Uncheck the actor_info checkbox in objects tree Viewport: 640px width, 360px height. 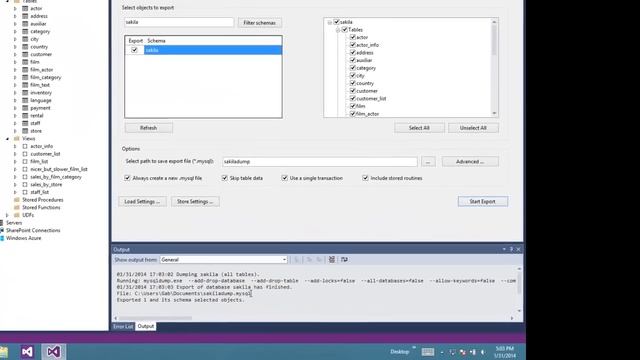(x=353, y=45)
